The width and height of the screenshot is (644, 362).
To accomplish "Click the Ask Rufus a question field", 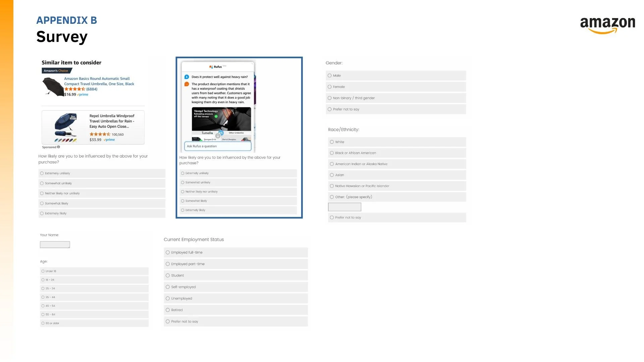I will [217, 146].
